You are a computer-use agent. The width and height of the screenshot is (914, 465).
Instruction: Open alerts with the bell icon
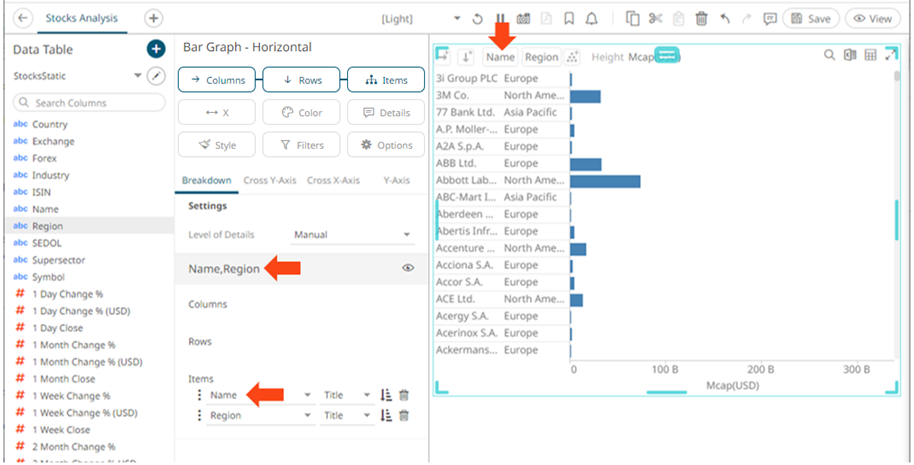pos(591,18)
